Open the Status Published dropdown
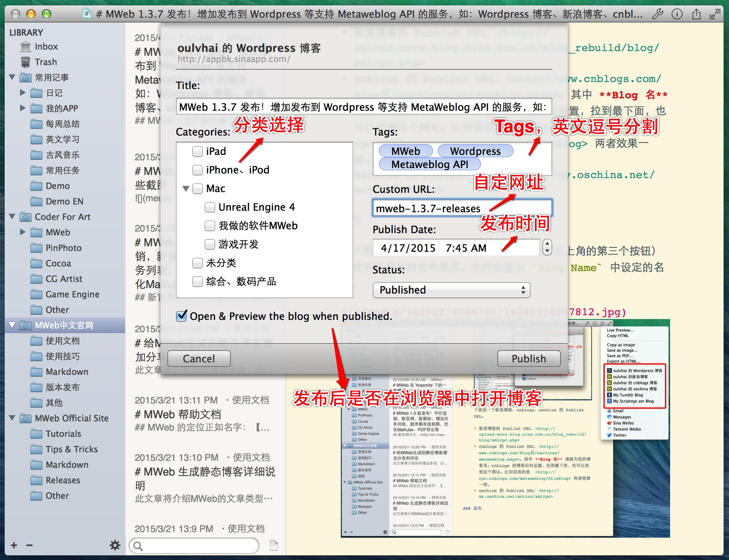The height and width of the screenshot is (560, 729). 451,290
